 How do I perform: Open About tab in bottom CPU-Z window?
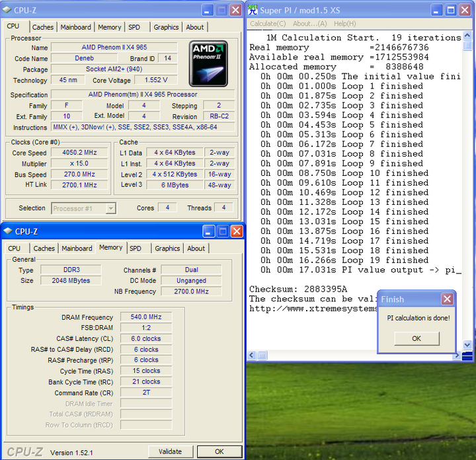(196, 249)
